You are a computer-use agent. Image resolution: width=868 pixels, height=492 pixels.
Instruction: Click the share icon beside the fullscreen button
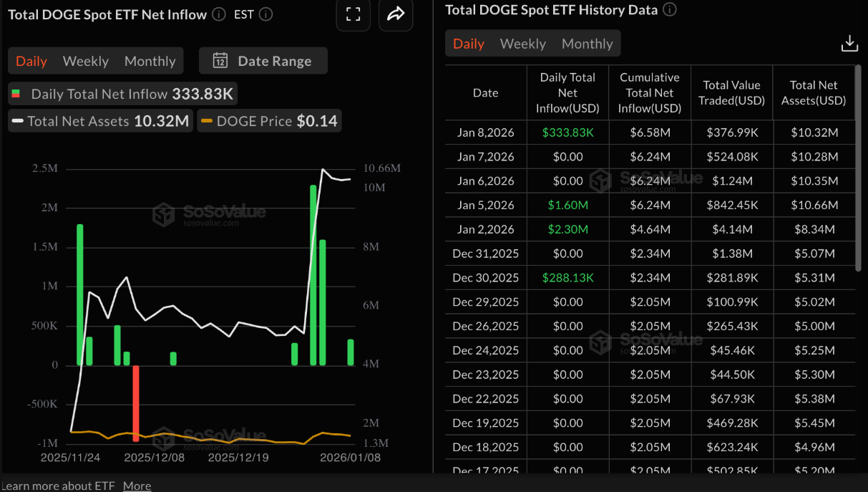[396, 14]
